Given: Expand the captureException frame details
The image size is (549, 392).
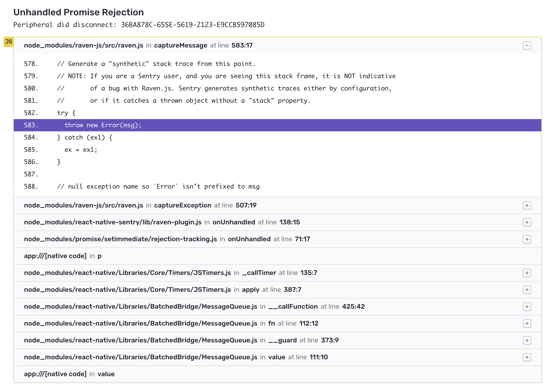Looking at the screenshot, I should [527, 205].
